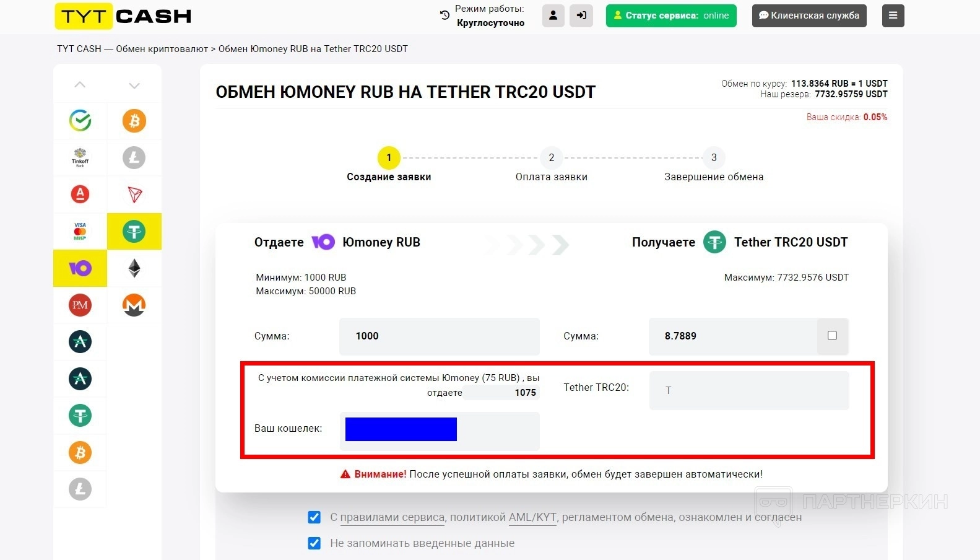Image resolution: width=980 pixels, height=560 pixels.
Task: Open Клиентская служба support button
Action: (809, 15)
